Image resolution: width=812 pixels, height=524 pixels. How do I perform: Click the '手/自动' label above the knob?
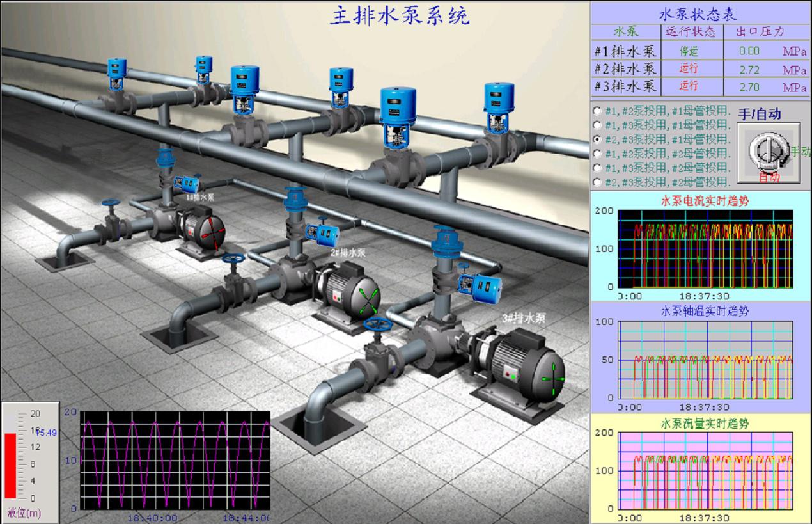[760, 115]
